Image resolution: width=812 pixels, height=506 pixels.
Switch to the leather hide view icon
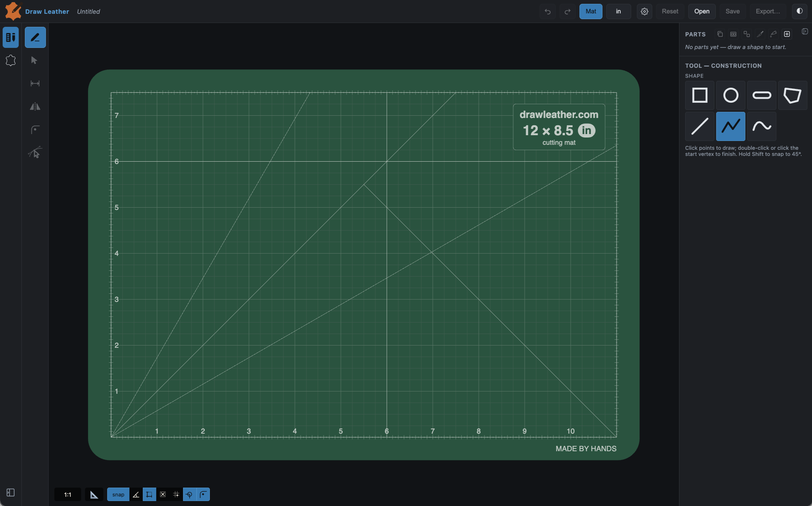[x=11, y=61]
